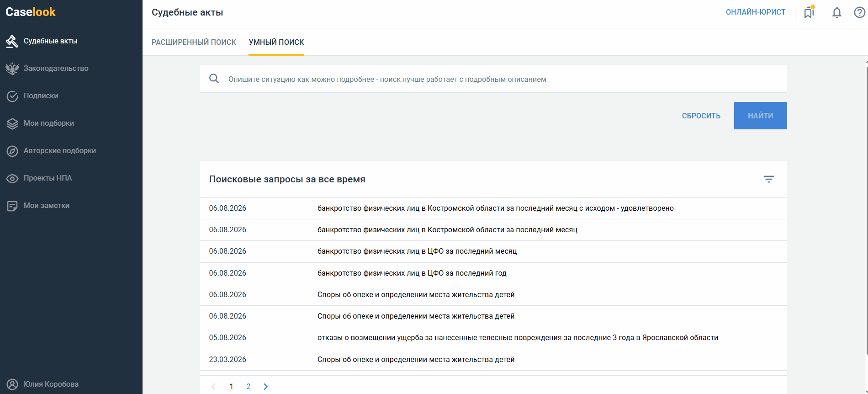Open bookmarks via the top bar bookmark icon
Viewport: 868px width, 394px height.
809,12
